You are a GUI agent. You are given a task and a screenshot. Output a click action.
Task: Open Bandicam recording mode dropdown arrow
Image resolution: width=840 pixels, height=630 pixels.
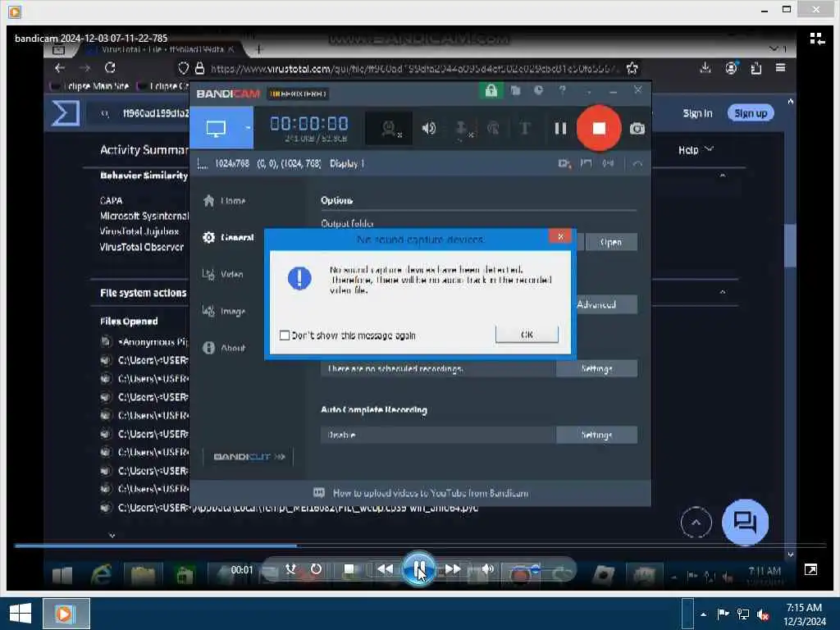(x=248, y=128)
